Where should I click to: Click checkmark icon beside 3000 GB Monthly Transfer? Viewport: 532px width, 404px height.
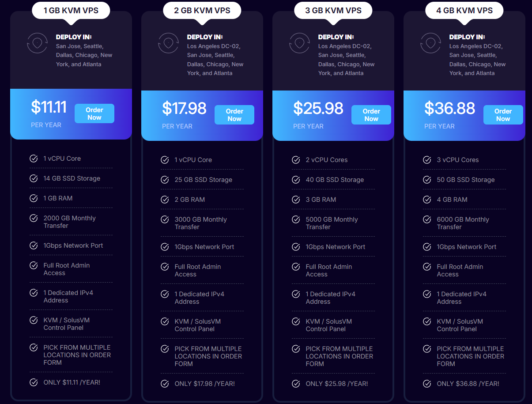coord(165,219)
